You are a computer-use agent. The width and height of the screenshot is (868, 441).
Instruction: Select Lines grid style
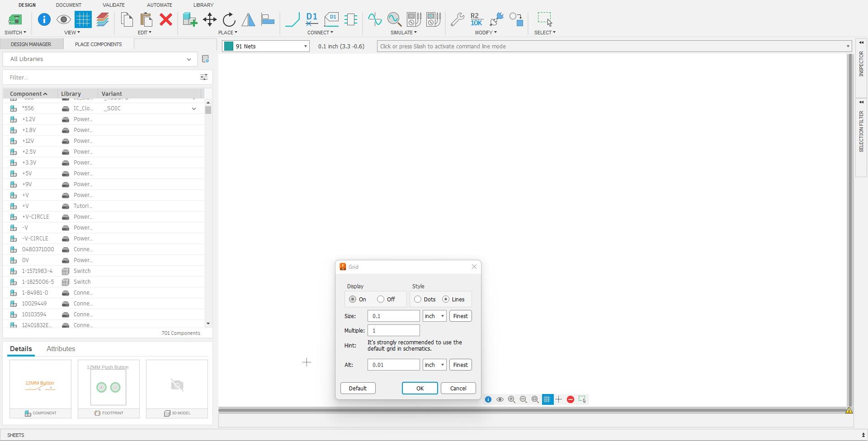pyautogui.click(x=446, y=299)
